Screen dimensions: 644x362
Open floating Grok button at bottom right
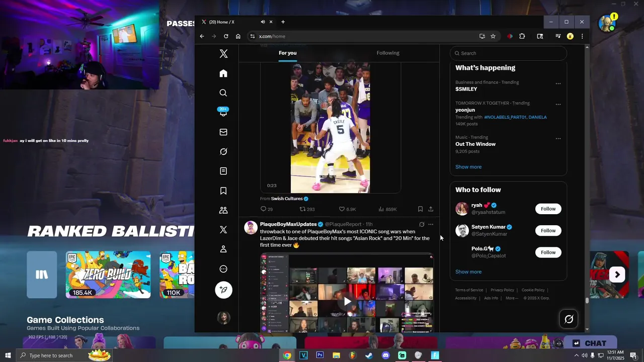[x=569, y=319]
